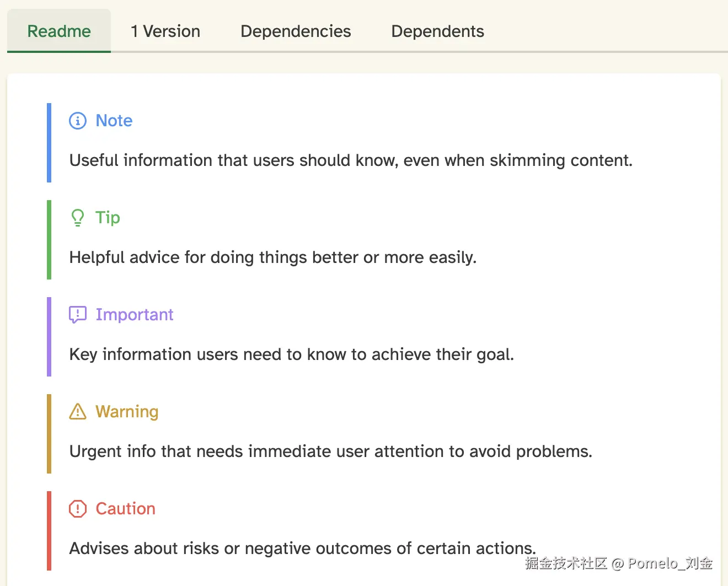The height and width of the screenshot is (586, 728).
Task: Click the blue bar beside Note
Action: click(x=49, y=143)
